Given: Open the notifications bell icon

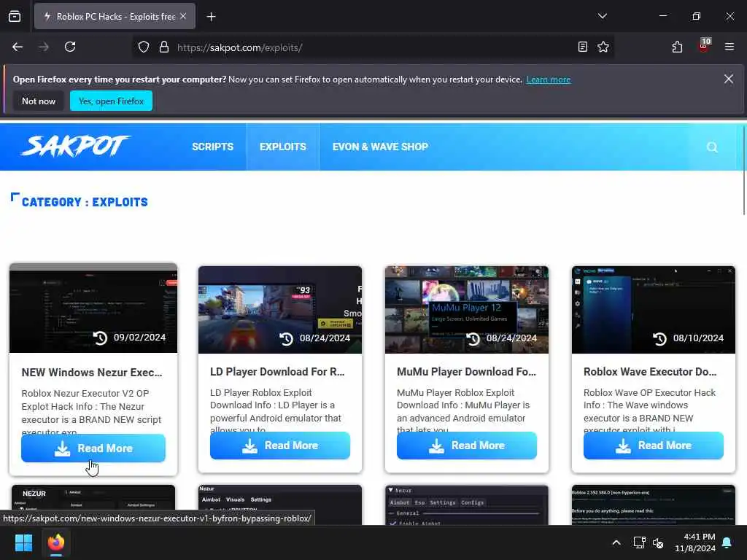Looking at the screenshot, I should click(727, 542).
